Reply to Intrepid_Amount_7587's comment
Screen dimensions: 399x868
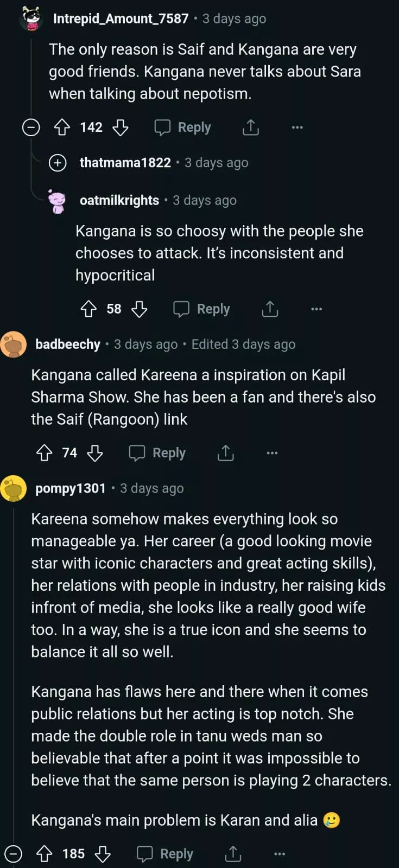coord(183,127)
